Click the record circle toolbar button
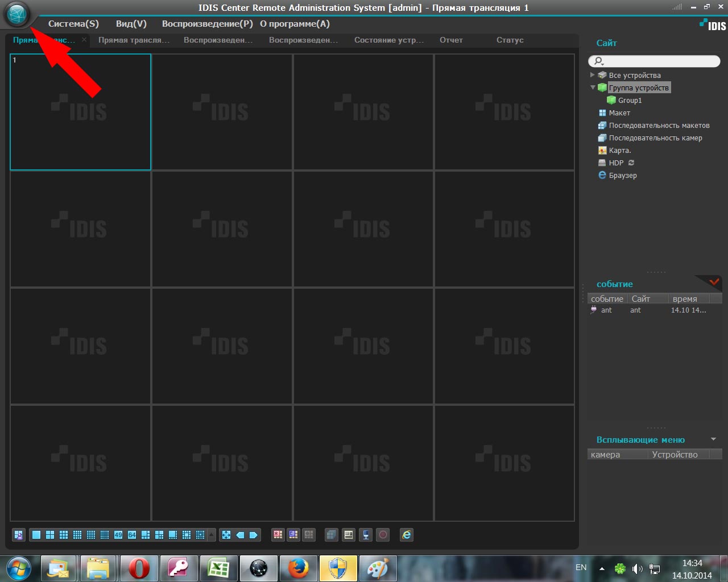Viewport: 728px width, 582px height. pos(383,535)
